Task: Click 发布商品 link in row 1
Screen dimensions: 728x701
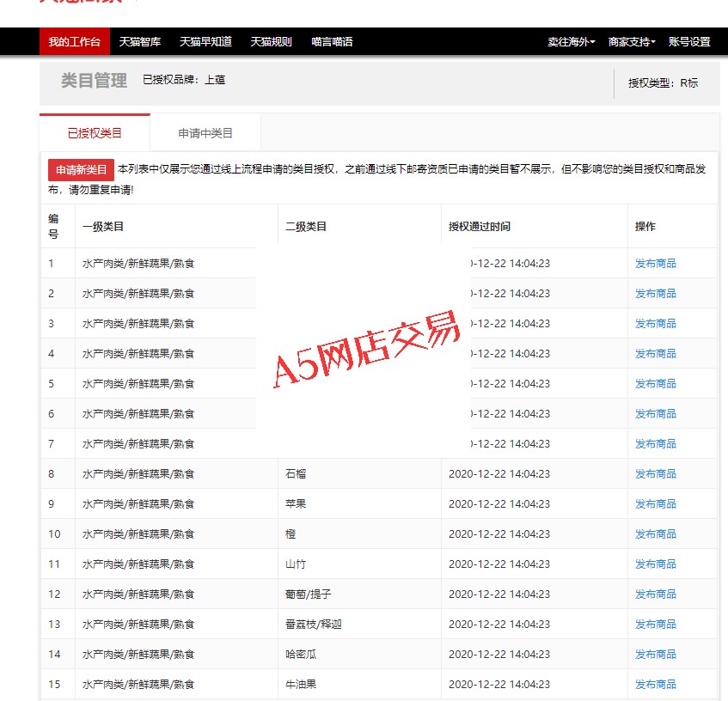Action: (x=656, y=264)
